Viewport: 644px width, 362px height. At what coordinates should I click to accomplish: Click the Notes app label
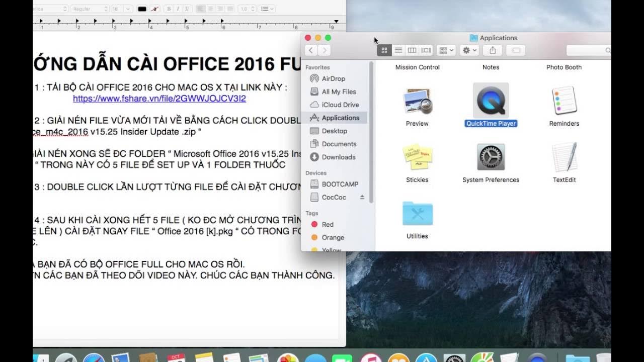coord(491,67)
